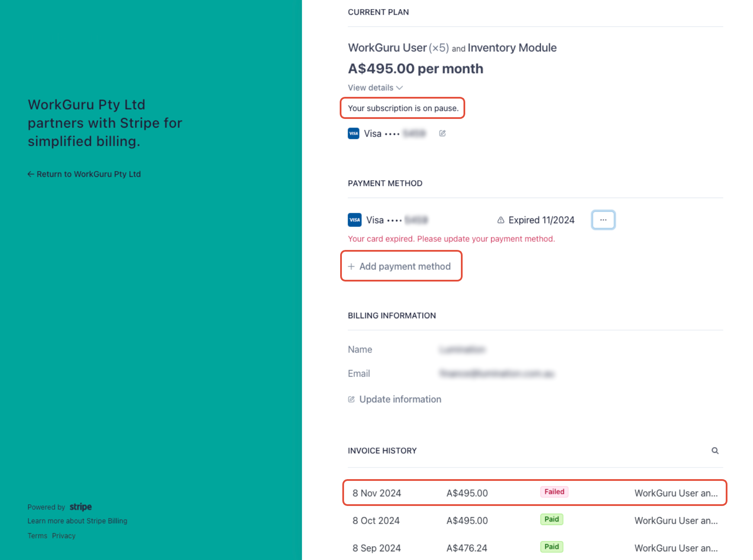Click the card expired warning message

tap(451, 239)
